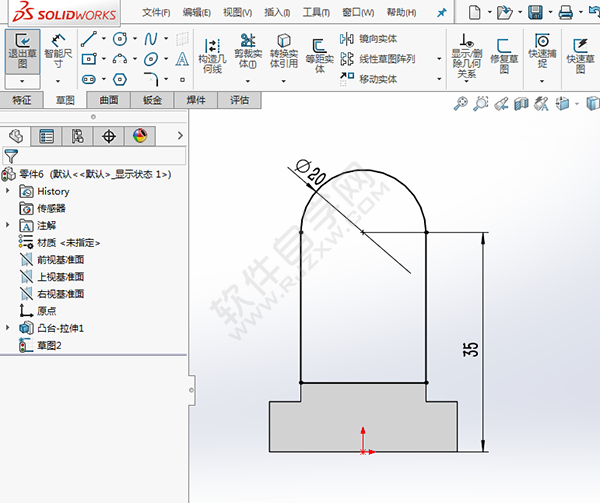The width and height of the screenshot is (600, 503).
Task: Select the Sketch Fillet tool
Action: click(151, 79)
